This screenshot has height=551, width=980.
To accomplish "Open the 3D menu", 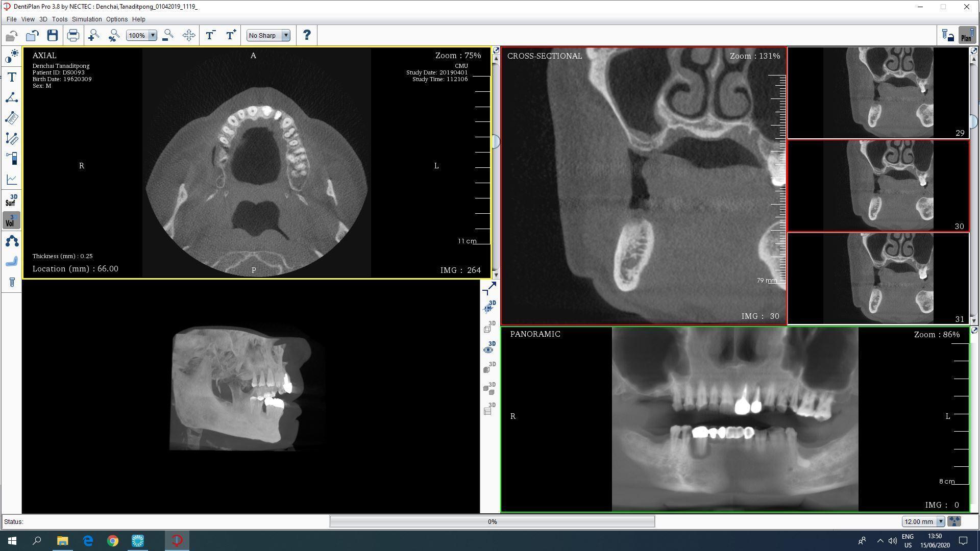I will coord(43,19).
